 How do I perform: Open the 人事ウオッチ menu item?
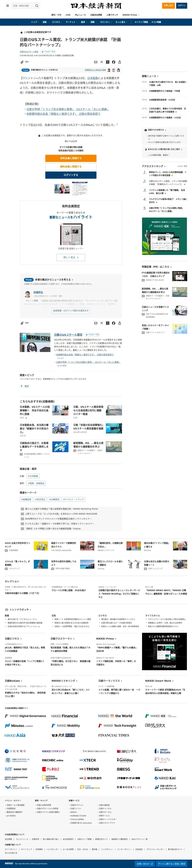point(112,15)
